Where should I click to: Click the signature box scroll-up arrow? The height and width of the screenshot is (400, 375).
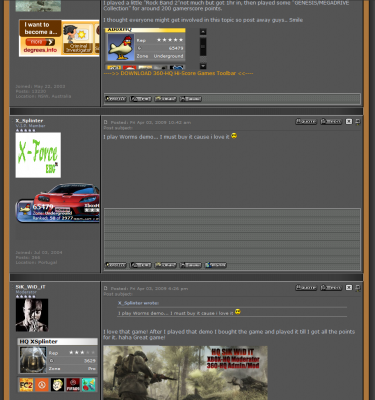coord(203,32)
